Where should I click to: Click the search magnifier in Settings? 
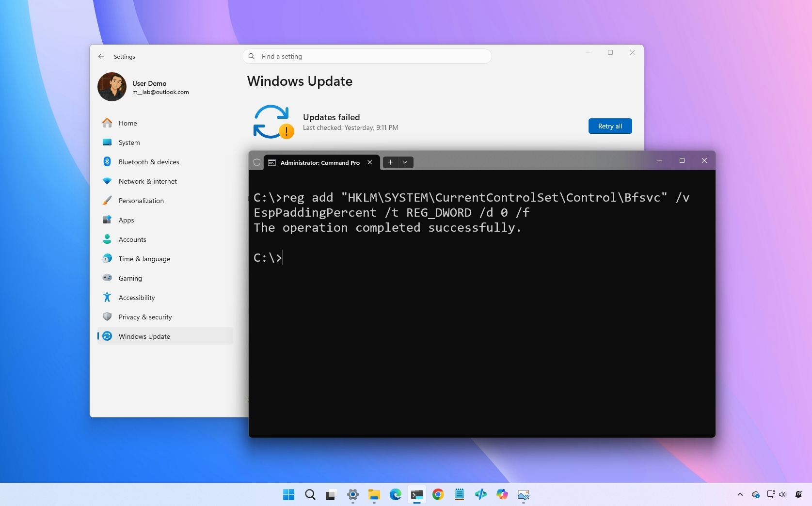252,56
